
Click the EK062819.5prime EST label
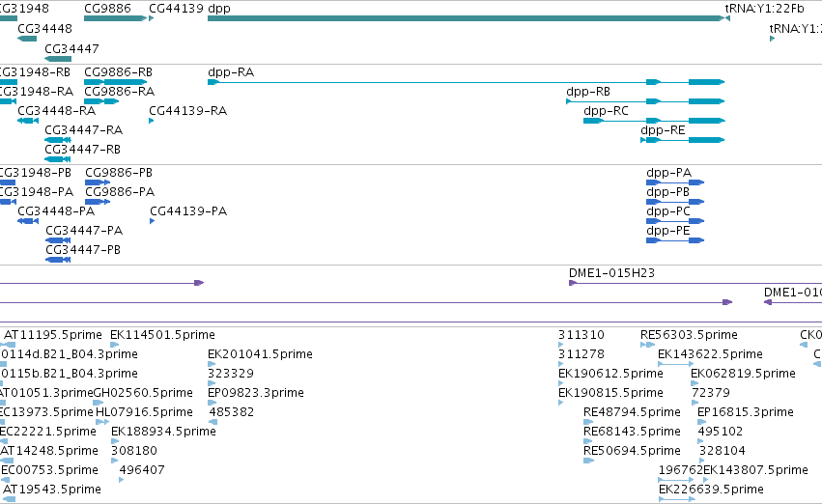click(x=744, y=374)
